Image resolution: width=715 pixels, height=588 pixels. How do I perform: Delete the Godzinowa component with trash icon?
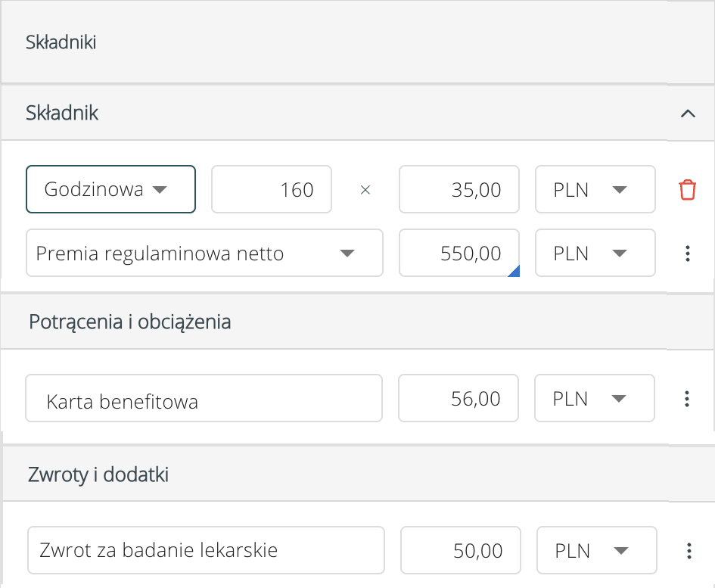click(687, 189)
